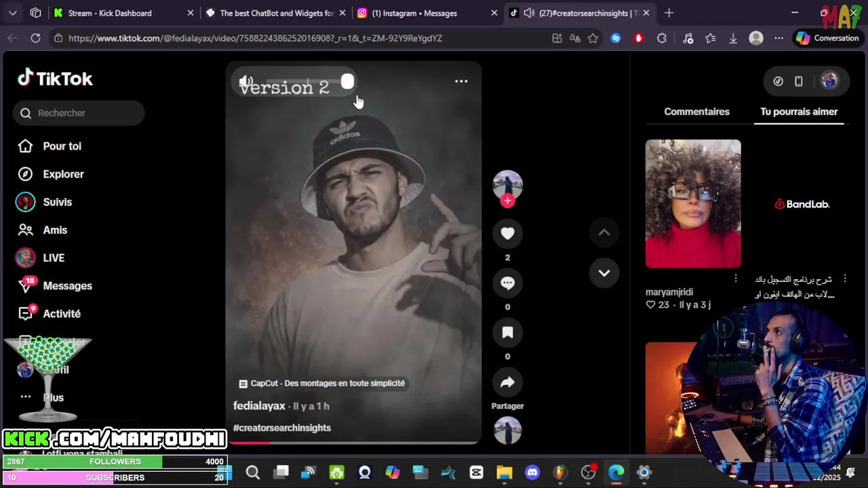Open the creator avatar beside video
Viewport: 868px width, 488px height.
(507, 184)
